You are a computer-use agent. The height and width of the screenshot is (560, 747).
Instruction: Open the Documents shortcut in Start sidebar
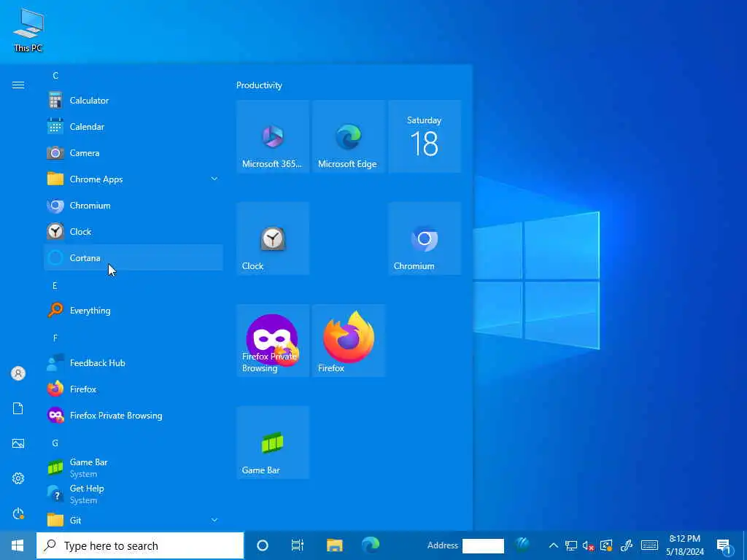18,408
